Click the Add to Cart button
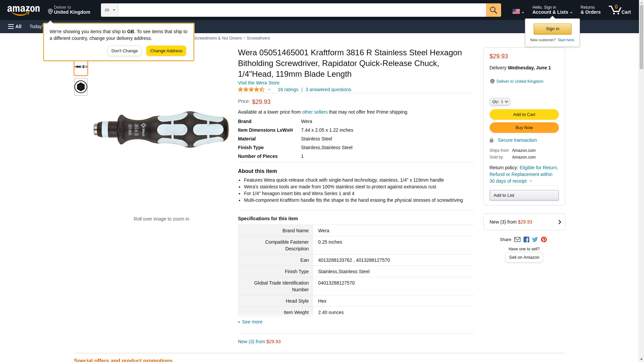The image size is (644, 362). 524,115
